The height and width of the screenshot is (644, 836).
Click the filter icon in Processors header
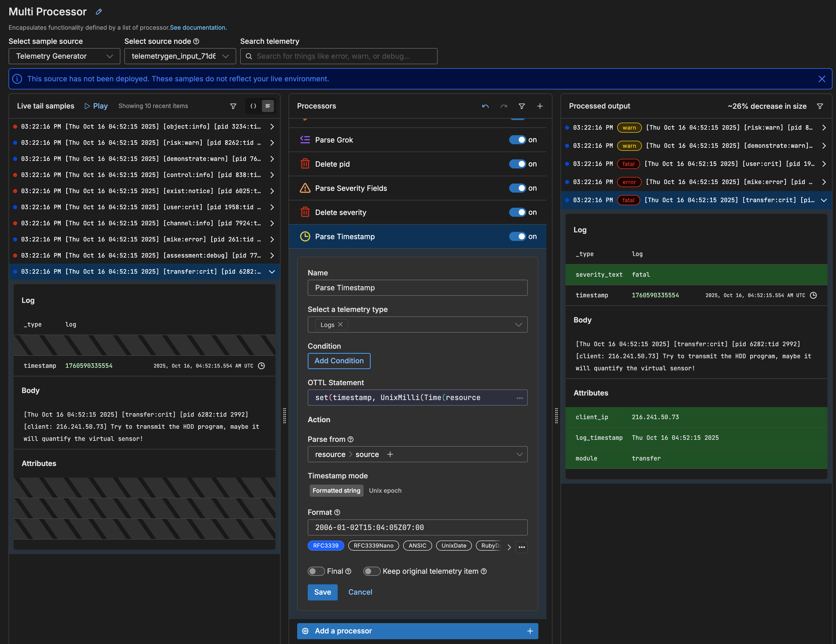coord(521,106)
